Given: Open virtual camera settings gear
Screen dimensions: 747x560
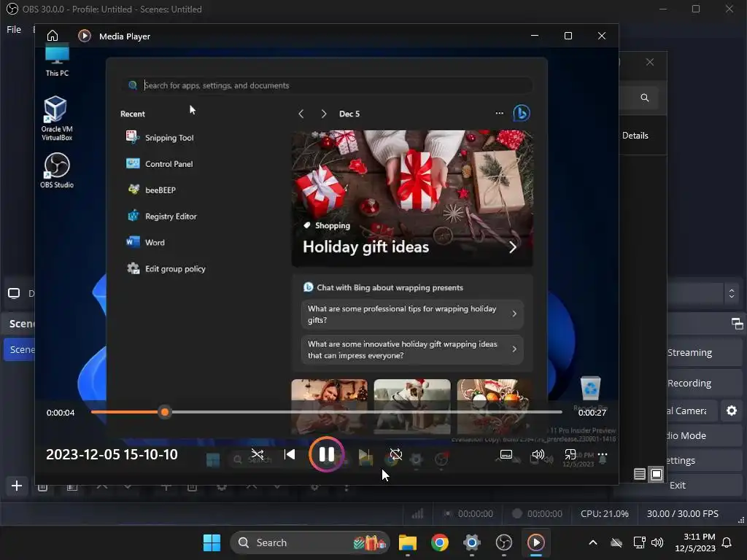Looking at the screenshot, I should [731, 411].
